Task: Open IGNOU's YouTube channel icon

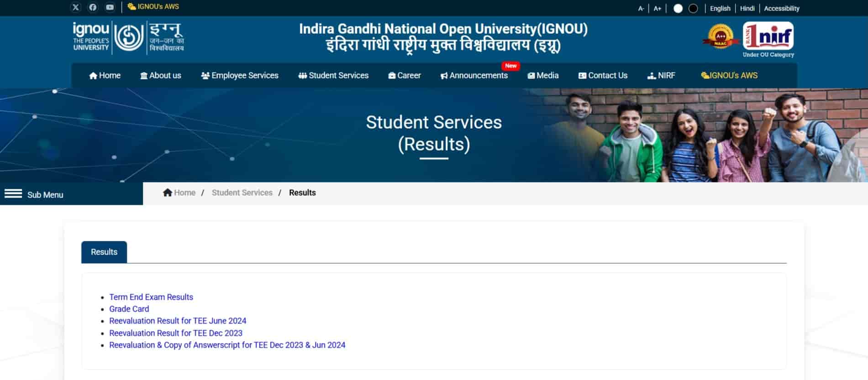Action: pos(110,7)
